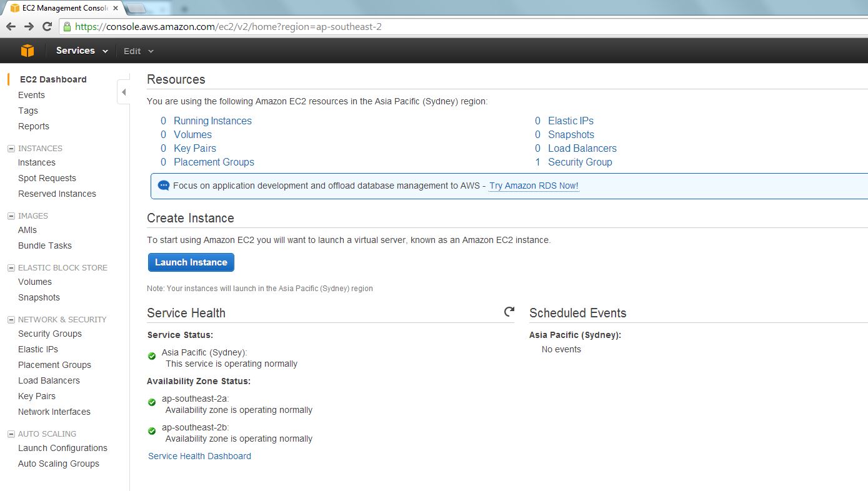Click the green check beside ap-southeast-2b
Screen dimensions: 868x491
click(152, 431)
